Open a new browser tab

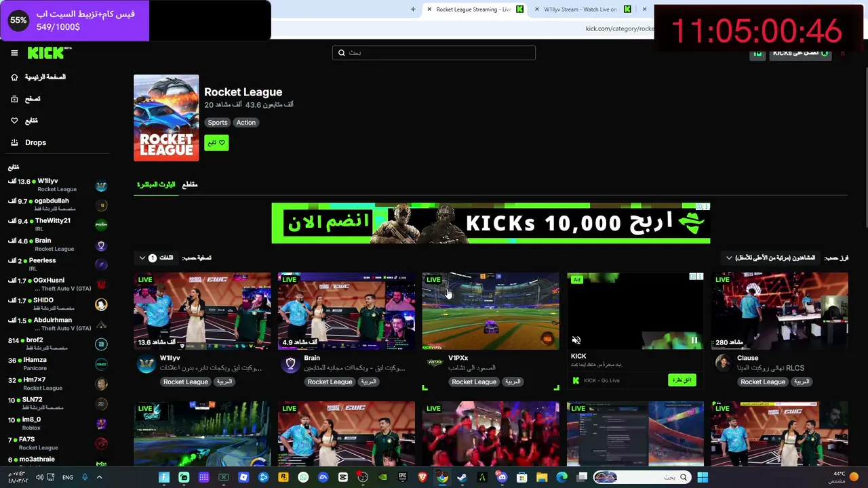tap(413, 9)
